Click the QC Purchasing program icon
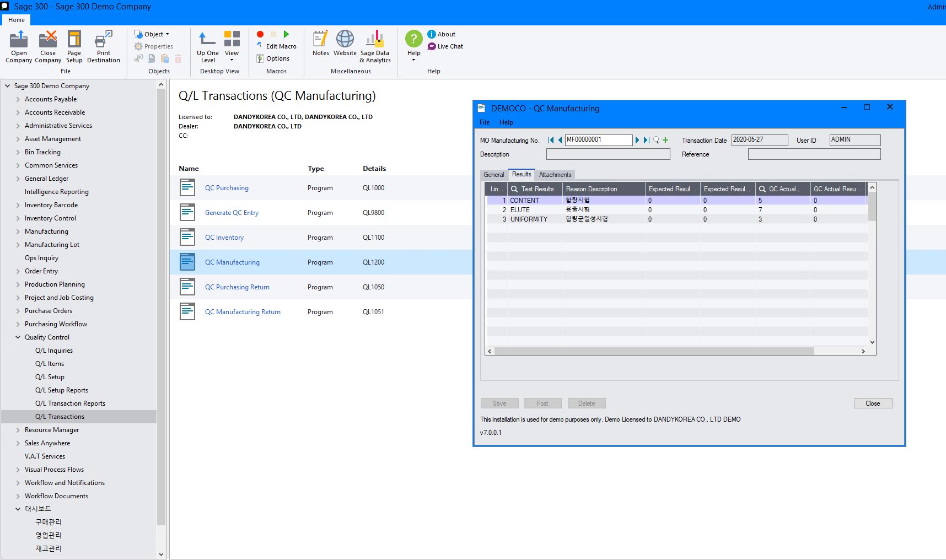This screenshot has height=560, width=946. point(187,187)
